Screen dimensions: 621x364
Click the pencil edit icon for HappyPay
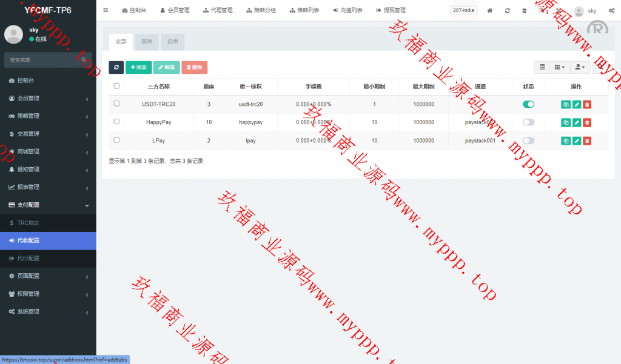(x=577, y=123)
